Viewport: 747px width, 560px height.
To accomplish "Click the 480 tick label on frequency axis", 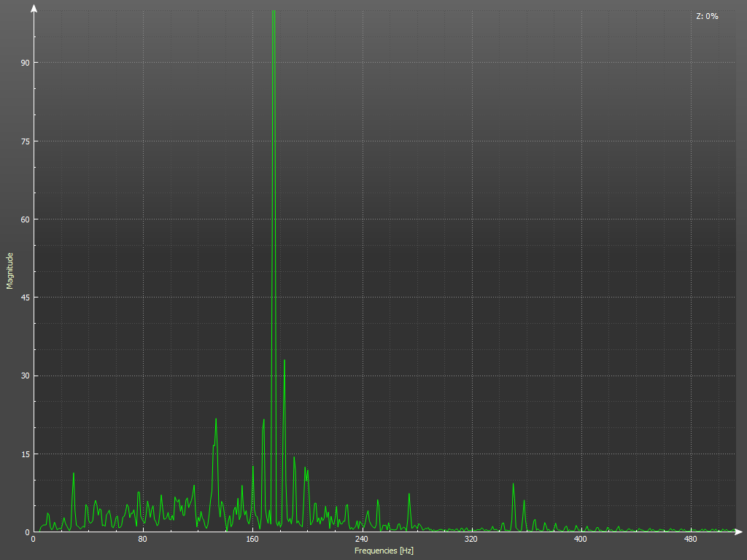I will pos(690,540).
